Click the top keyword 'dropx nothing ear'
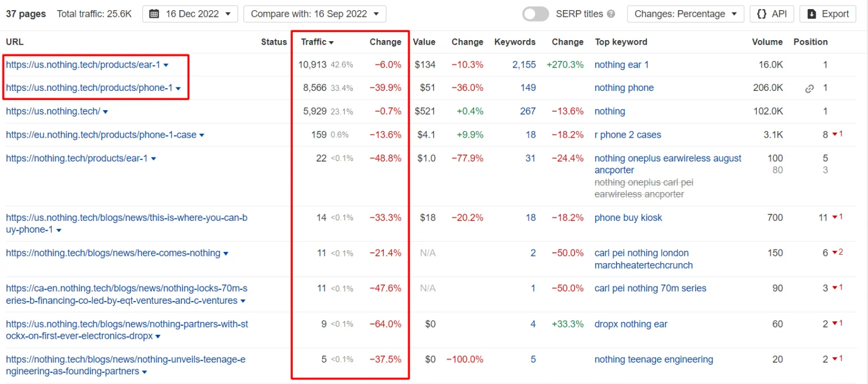 pos(631,324)
